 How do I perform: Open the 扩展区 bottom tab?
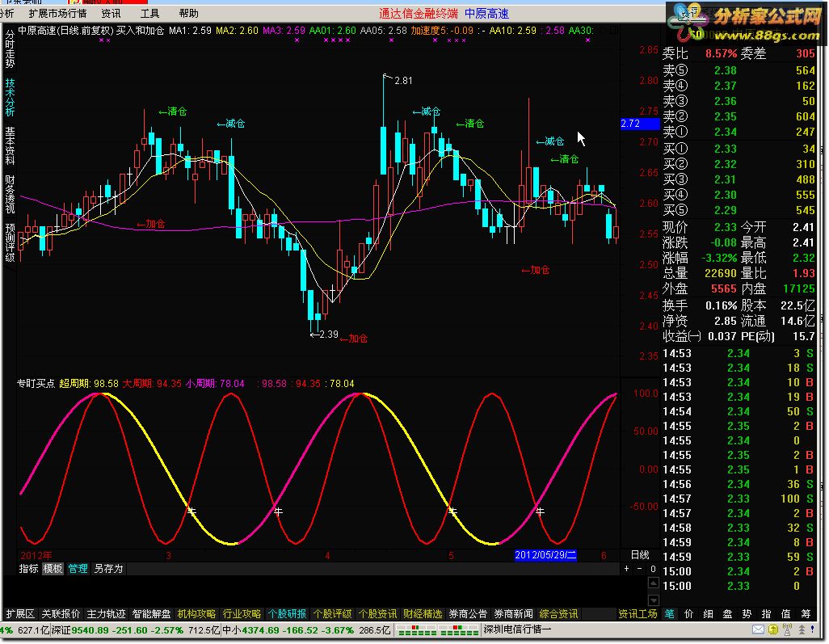(20, 614)
